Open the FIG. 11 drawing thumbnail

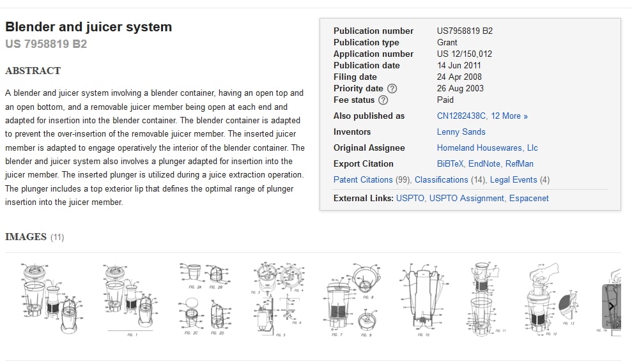tap(486, 299)
